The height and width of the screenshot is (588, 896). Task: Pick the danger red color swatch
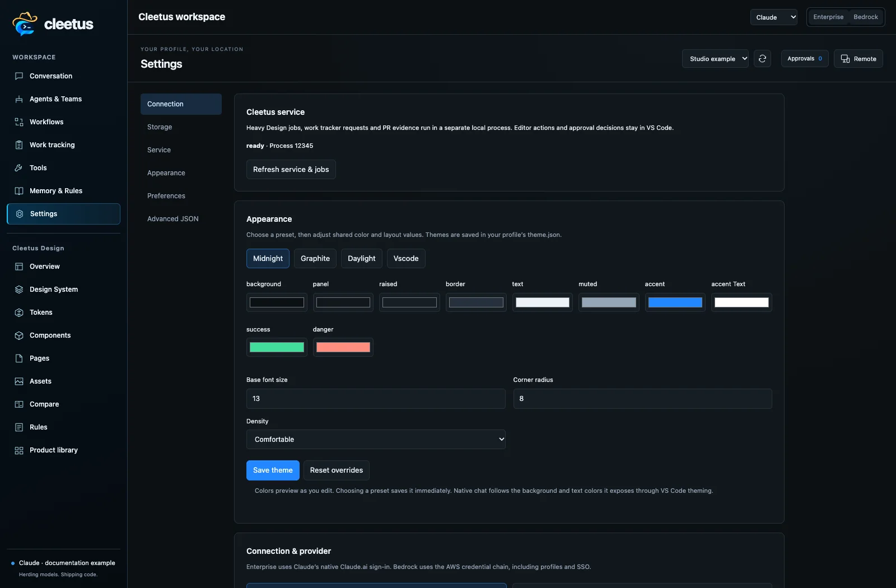pyautogui.click(x=343, y=347)
